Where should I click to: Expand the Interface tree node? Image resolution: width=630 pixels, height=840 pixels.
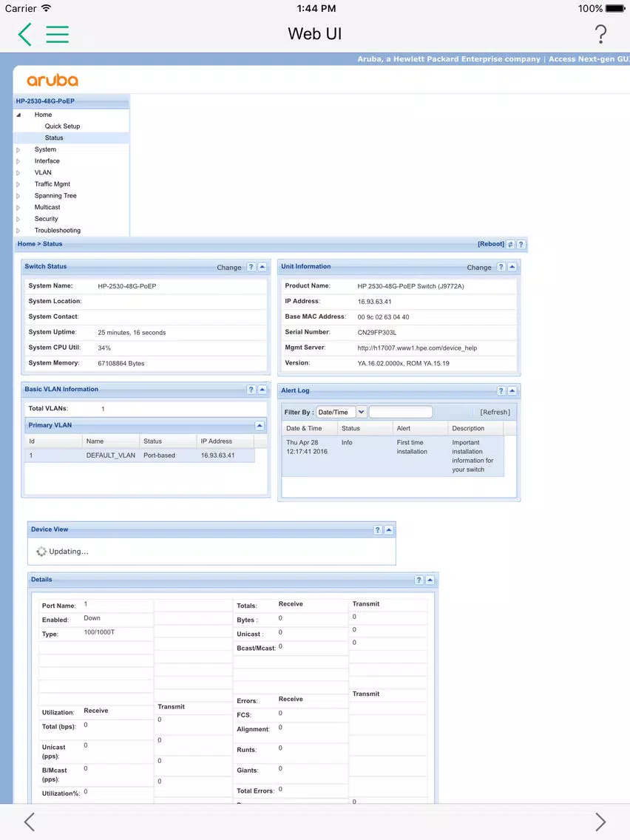pyautogui.click(x=18, y=161)
